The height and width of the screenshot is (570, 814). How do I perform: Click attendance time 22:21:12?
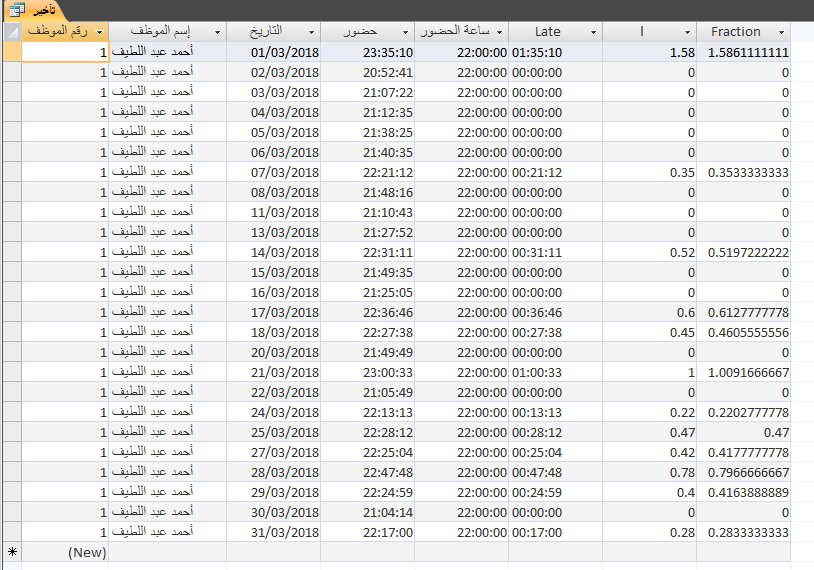point(368,172)
